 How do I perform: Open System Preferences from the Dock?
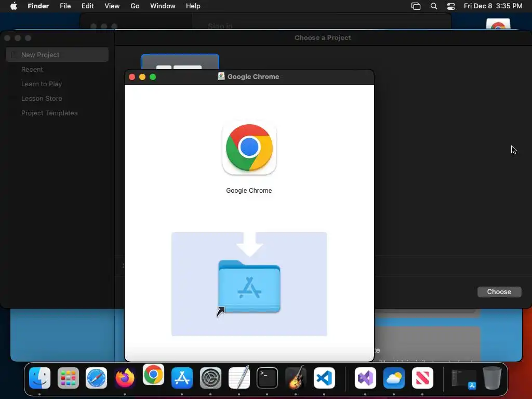pos(210,378)
